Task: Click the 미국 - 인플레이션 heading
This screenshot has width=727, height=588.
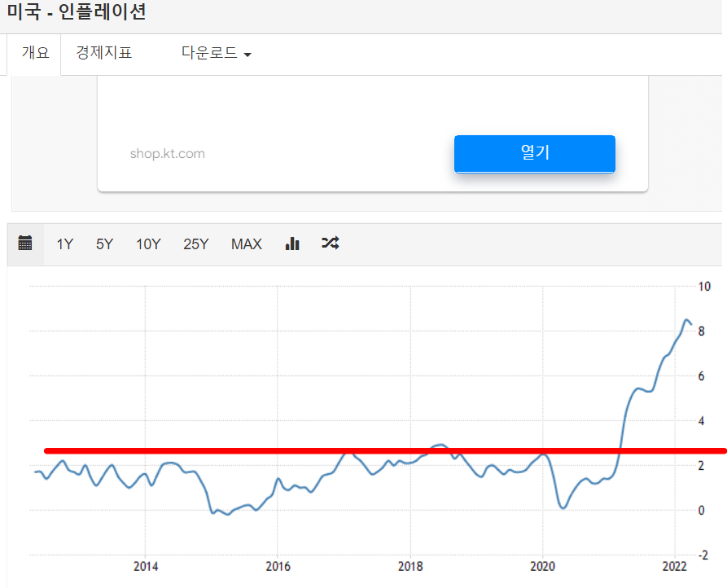Action: (77, 11)
